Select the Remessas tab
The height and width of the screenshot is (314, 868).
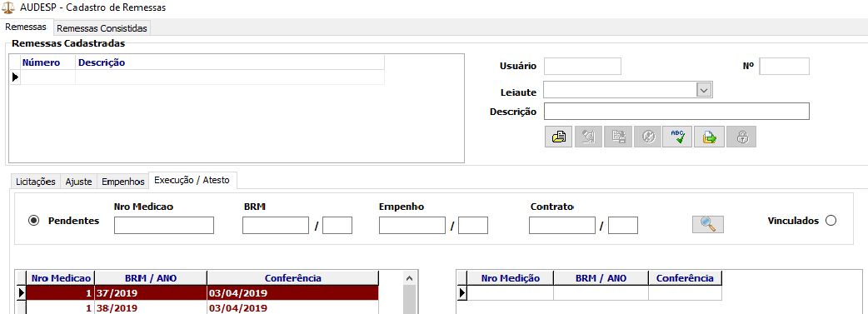point(26,27)
